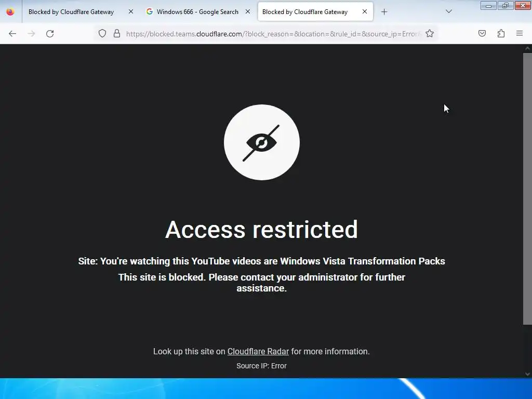Image resolution: width=532 pixels, height=399 pixels.
Task: Expand the list all tabs chevron
Action: coord(448,11)
